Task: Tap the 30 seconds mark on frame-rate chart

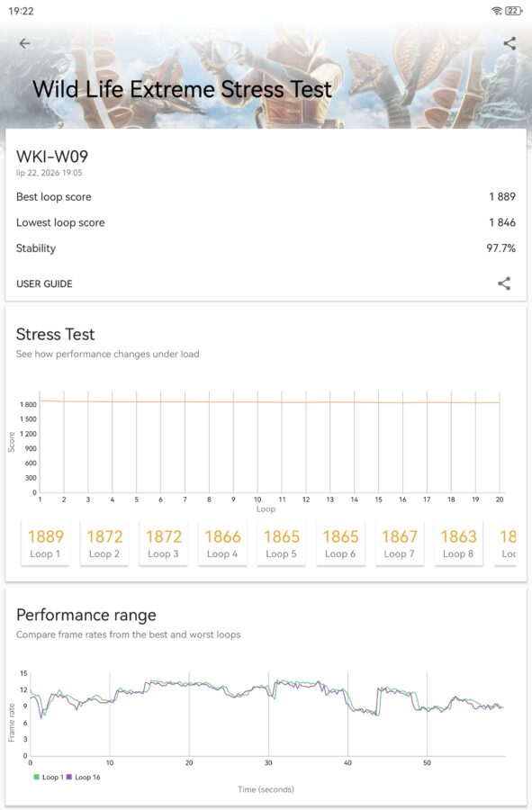Action: [x=268, y=762]
